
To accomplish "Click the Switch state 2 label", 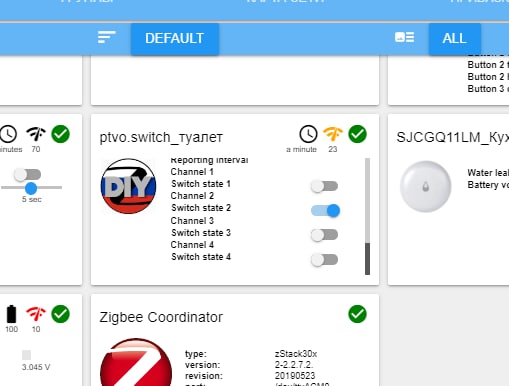I will pyautogui.click(x=201, y=208).
